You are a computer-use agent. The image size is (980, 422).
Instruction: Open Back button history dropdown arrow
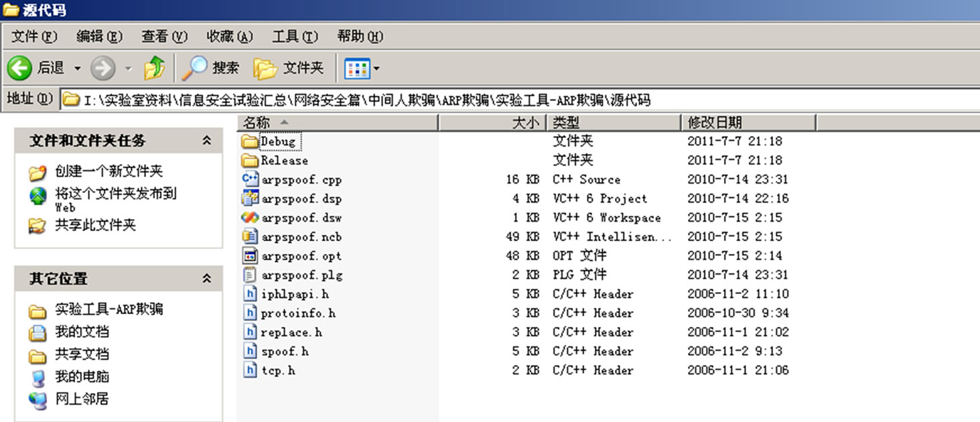(x=77, y=68)
